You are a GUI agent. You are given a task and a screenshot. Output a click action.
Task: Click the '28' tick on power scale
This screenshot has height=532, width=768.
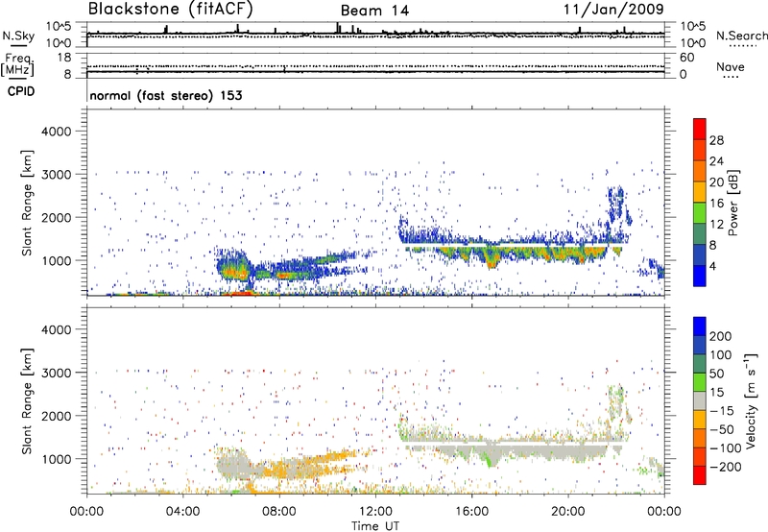[716, 140]
